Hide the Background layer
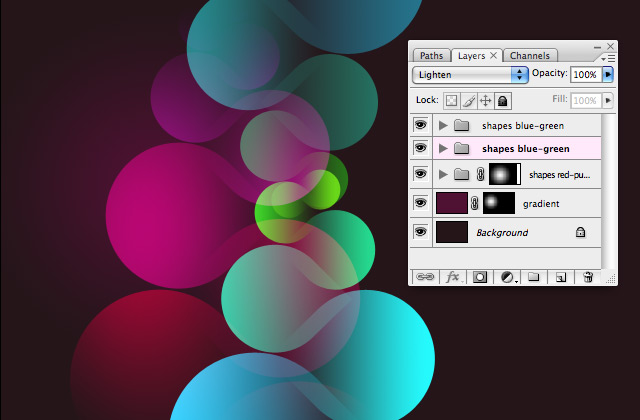Screen dimensions: 640x420 coord(420,232)
